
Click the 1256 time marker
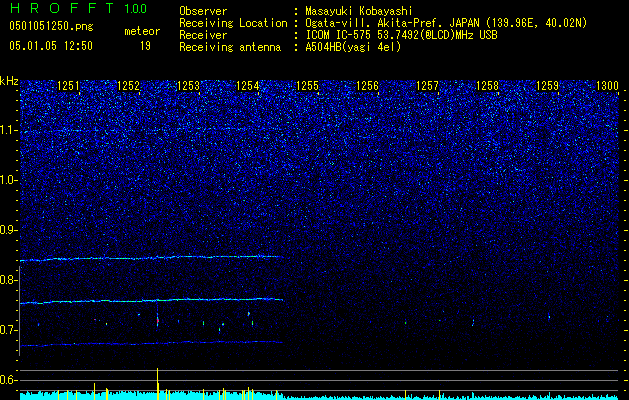click(367, 86)
